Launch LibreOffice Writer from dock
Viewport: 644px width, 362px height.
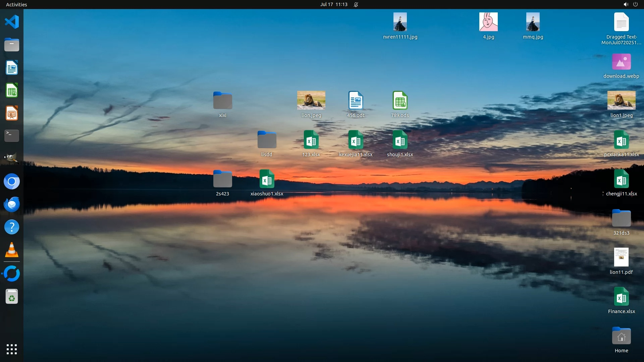[12, 68]
